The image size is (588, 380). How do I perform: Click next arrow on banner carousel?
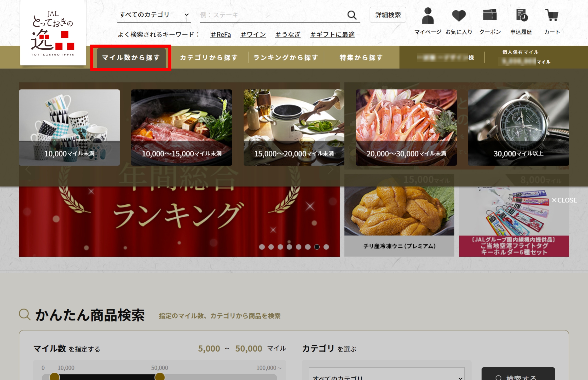click(330, 170)
